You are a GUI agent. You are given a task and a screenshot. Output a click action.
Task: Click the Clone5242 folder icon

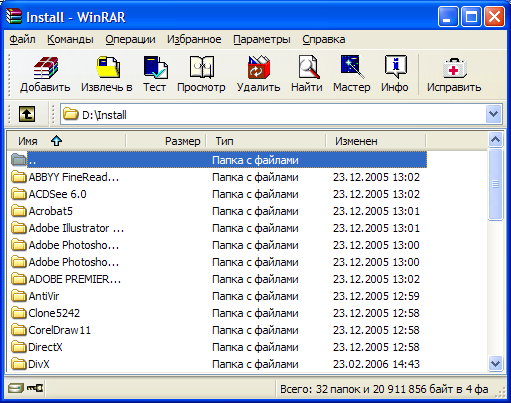19,313
